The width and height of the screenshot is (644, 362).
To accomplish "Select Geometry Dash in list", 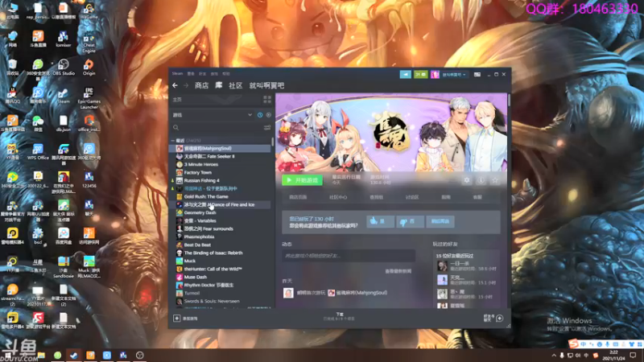I will (x=220, y=212).
